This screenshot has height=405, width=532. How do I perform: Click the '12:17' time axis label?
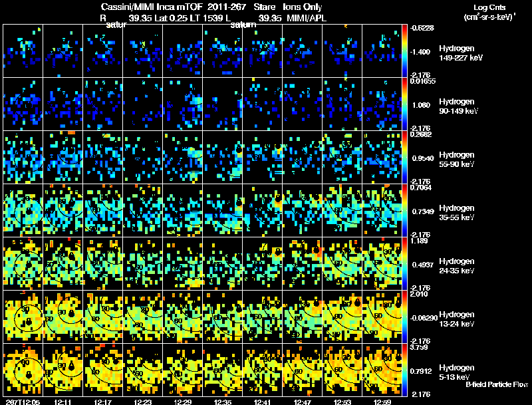[x=103, y=402]
